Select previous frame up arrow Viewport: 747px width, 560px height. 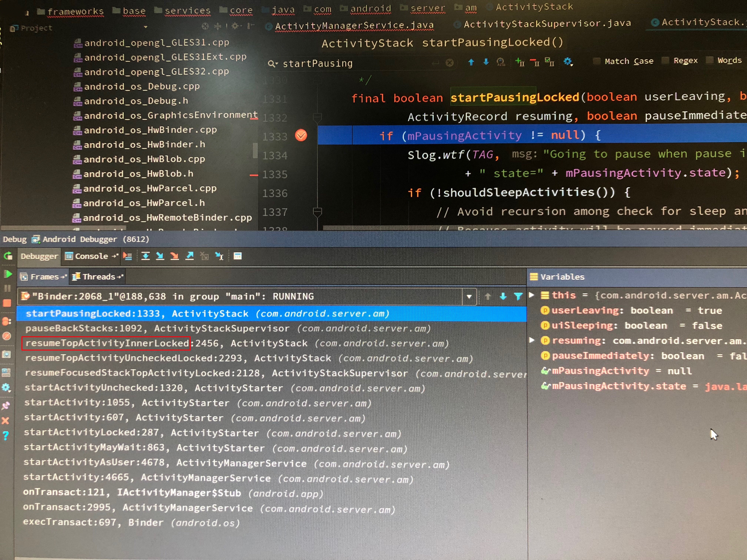point(488,296)
